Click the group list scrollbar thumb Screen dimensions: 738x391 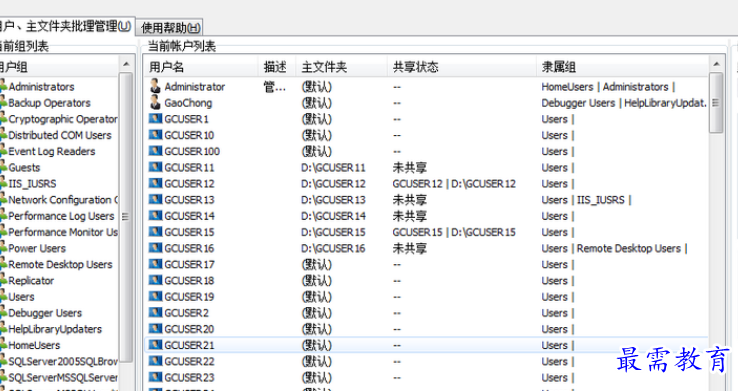(x=126, y=216)
